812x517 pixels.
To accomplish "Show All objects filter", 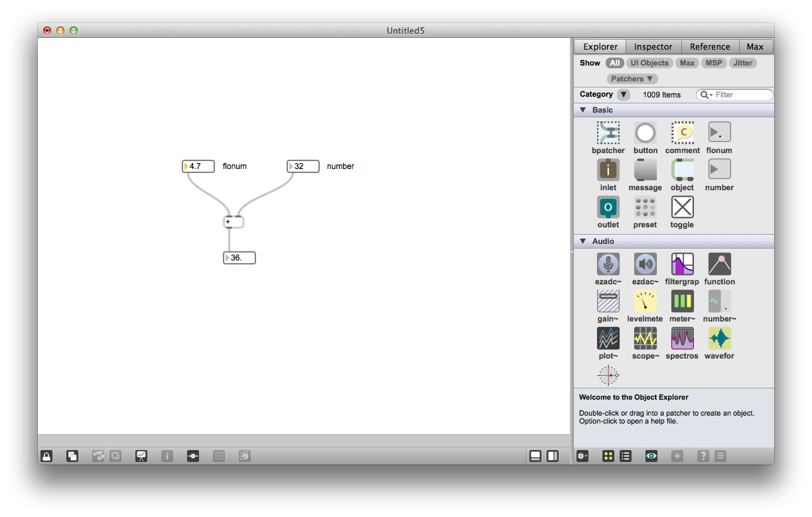I will 615,63.
